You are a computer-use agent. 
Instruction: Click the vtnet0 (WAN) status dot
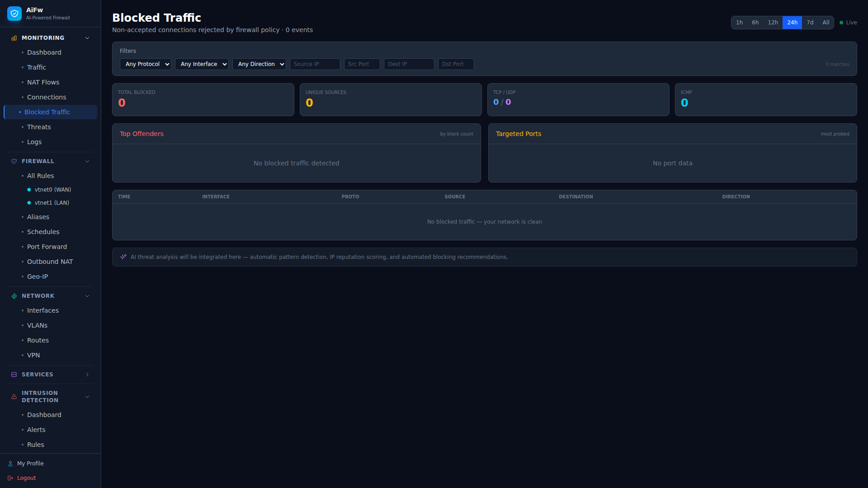click(29, 190)
